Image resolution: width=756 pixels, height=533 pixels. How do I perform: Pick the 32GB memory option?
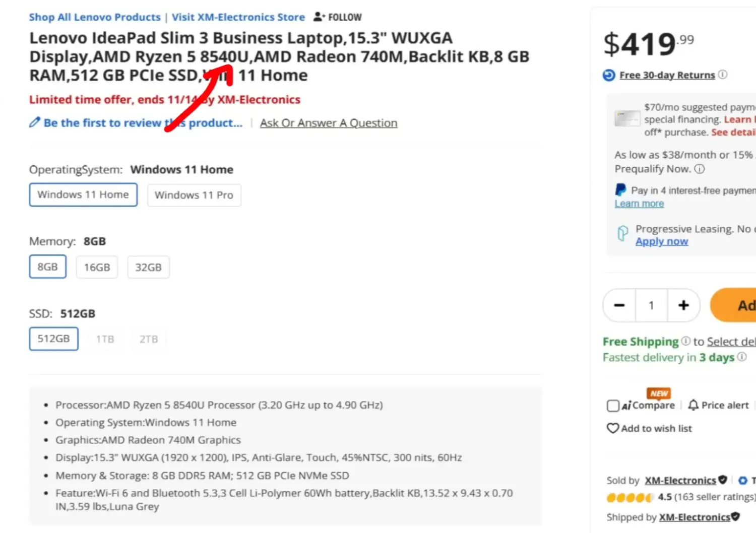(x=148, y=267)
